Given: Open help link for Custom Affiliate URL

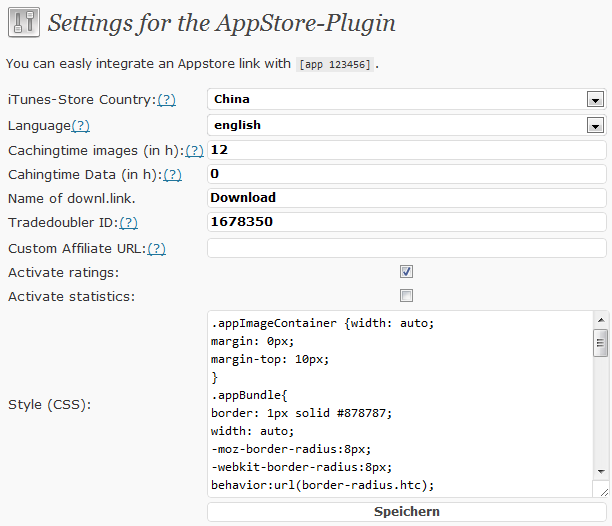Looking at the screenshot, I should coord(157,249).
